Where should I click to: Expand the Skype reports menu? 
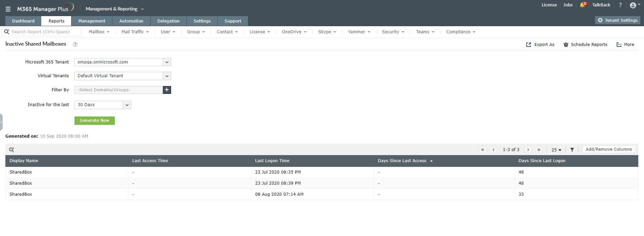(x=327, y=32)
